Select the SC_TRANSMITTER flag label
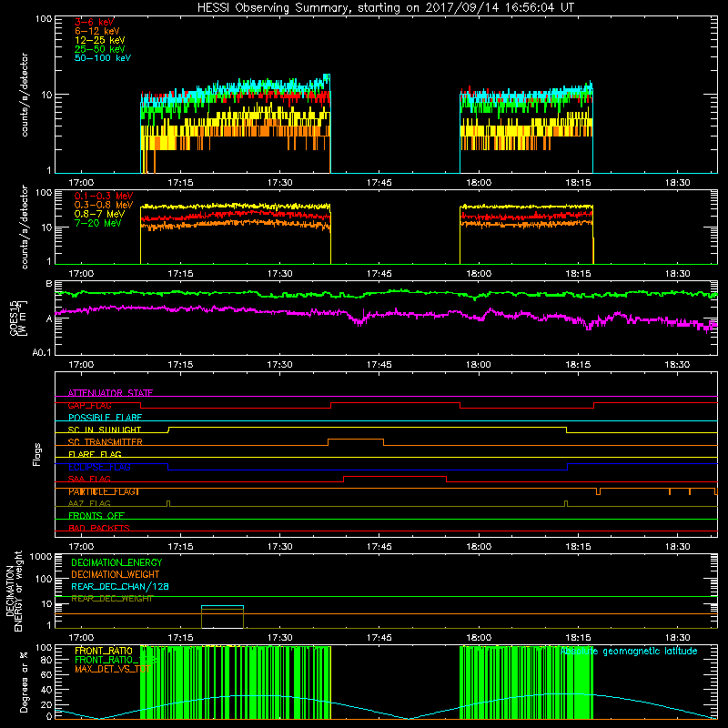728x728 pixels. [106, 442]
